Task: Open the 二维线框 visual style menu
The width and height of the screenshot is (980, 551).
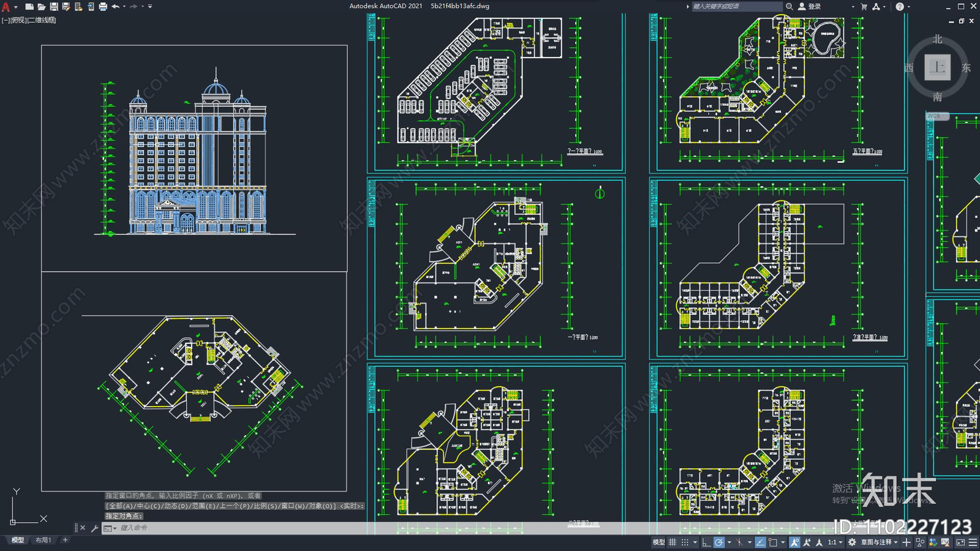Action: (x=42, y=20)
